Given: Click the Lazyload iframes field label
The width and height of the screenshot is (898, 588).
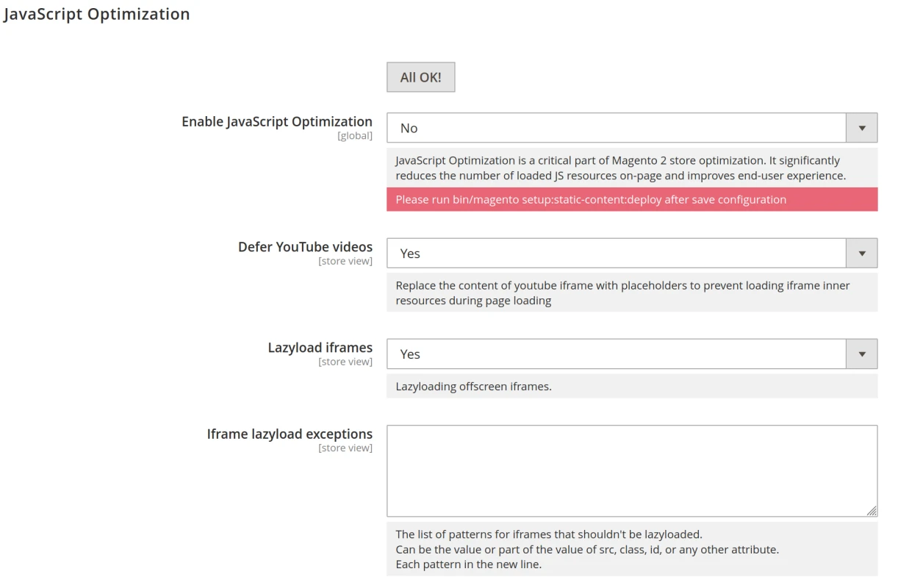Looking at the screenshot, I should 320,348.
